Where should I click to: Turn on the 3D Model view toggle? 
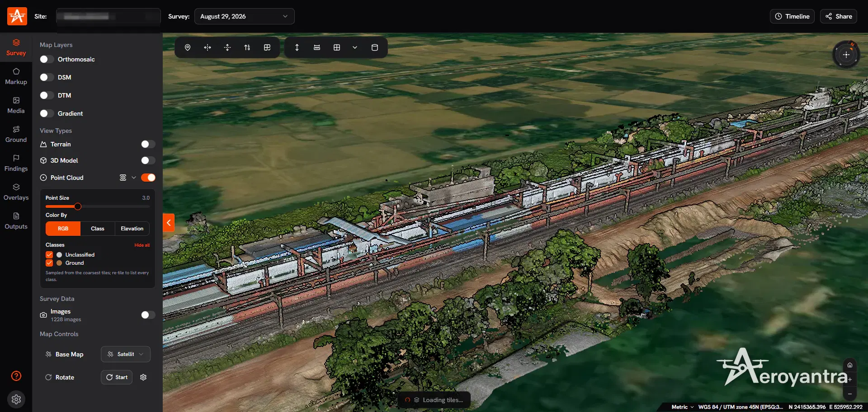148,160
